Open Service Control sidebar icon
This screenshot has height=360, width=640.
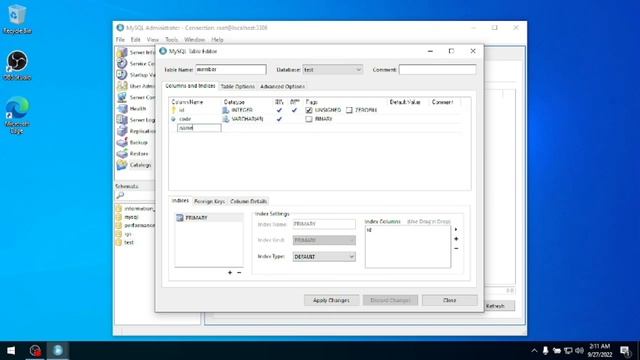(122, 63)
